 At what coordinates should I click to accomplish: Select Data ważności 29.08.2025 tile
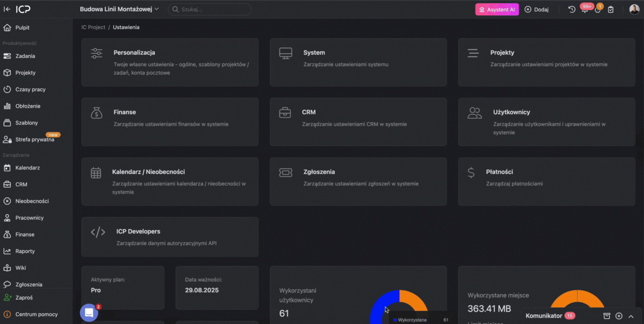[x=217, y=288]
